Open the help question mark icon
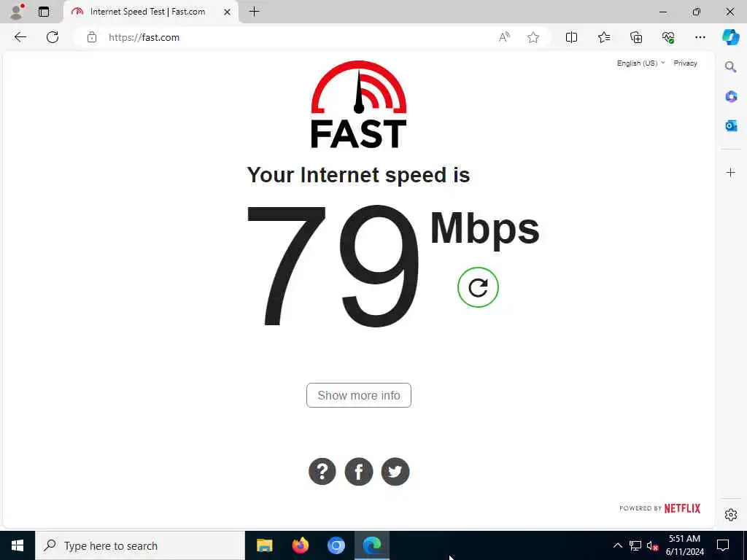This screenshot has height=560, width=747. [322, 472]
